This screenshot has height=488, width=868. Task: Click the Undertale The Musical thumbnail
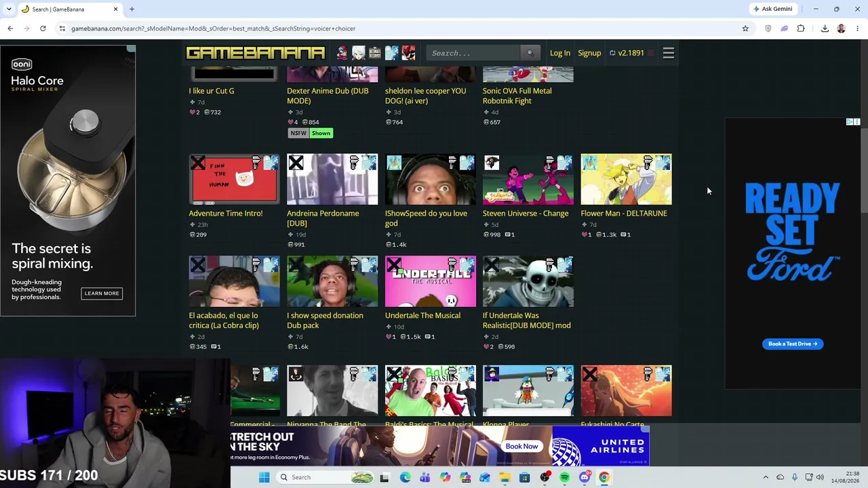431,281
